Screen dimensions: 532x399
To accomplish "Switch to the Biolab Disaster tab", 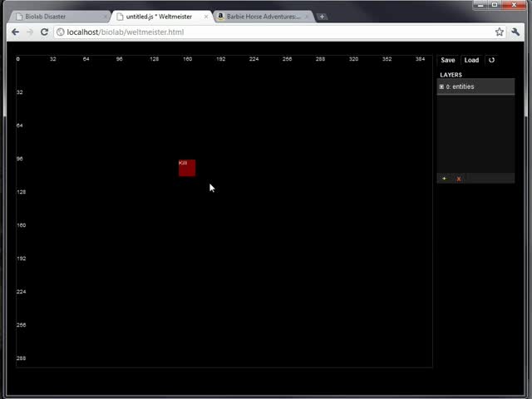I will point(59,17).
